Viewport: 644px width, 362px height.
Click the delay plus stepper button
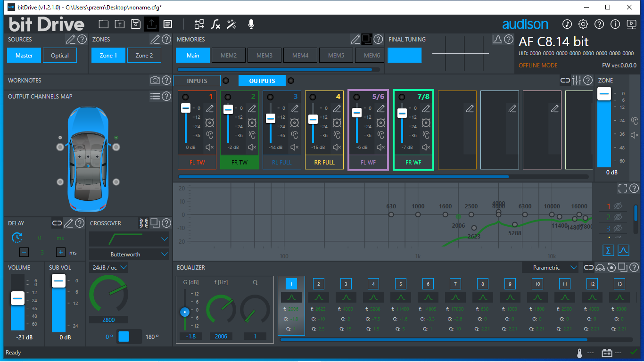61,253
